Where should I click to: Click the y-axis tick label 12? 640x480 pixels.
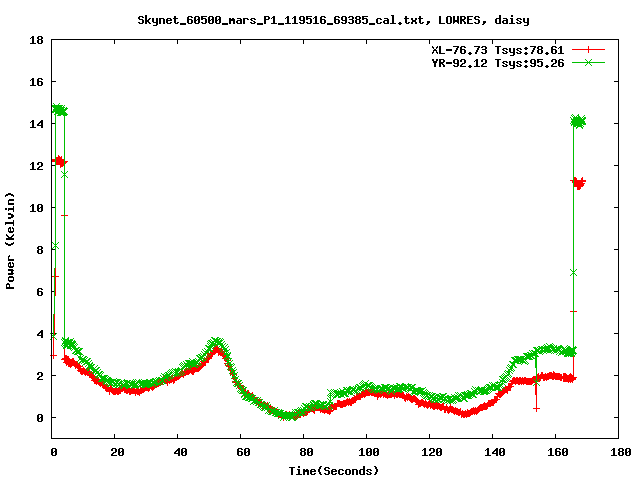pyautogui.click(x=36, y=166)
